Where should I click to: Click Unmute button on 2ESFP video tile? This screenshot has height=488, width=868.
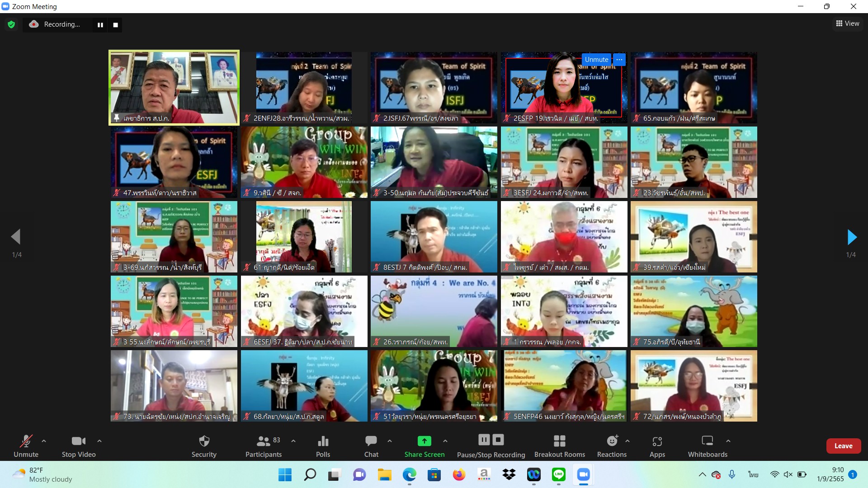[x=596, y=59]
